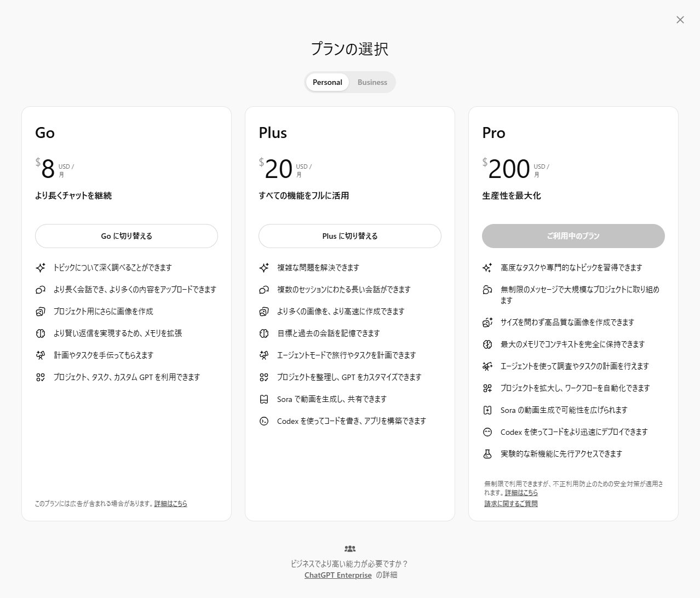Screen dimensions: 700x598
Task: Open the 請求に関するご質問 link
Action: 510,503
